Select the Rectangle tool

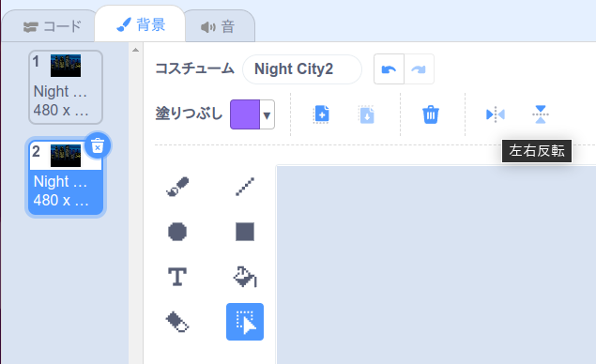[x=245, y=232]
